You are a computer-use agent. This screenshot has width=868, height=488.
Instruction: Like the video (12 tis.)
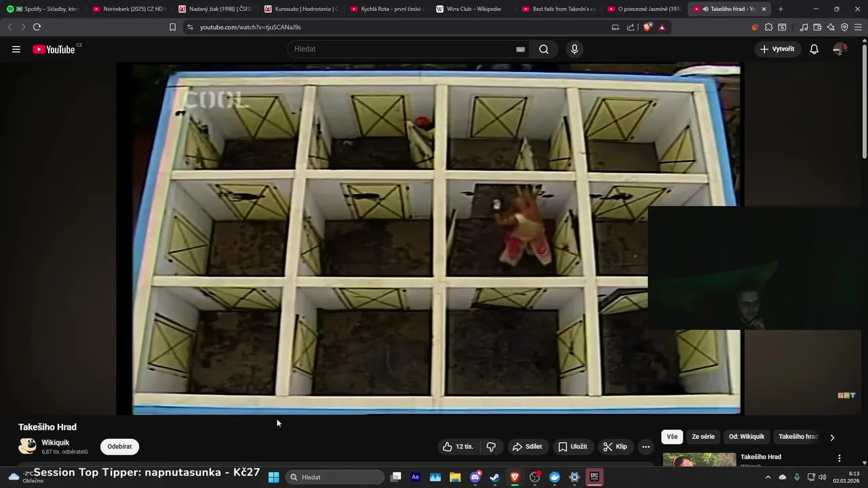(459, 447)
